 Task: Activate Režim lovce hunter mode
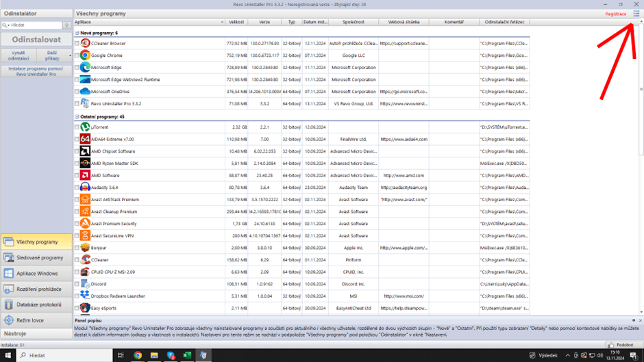point(36,320)
